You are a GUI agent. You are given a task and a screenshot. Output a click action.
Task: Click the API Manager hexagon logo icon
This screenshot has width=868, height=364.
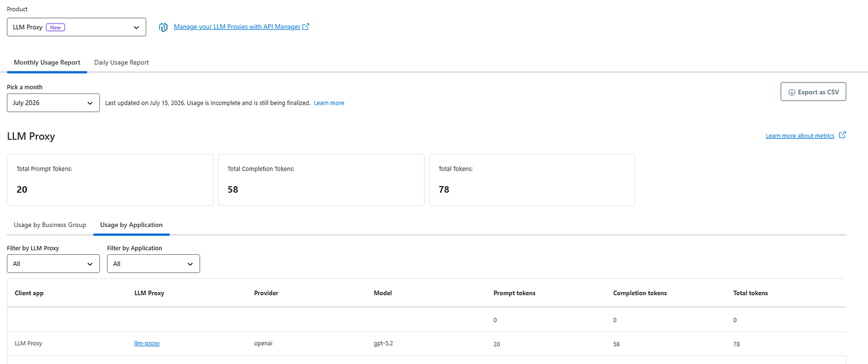pos(163,27)
